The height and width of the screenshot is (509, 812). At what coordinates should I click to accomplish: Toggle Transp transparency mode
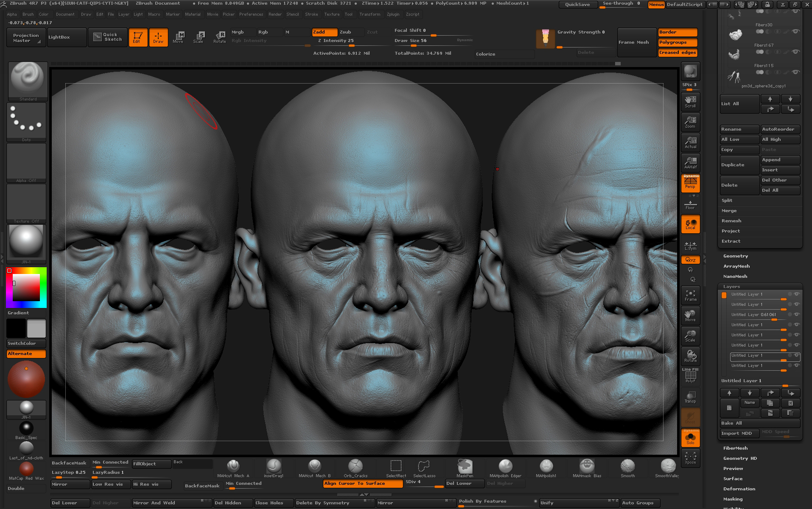click(x=690, y=397)
